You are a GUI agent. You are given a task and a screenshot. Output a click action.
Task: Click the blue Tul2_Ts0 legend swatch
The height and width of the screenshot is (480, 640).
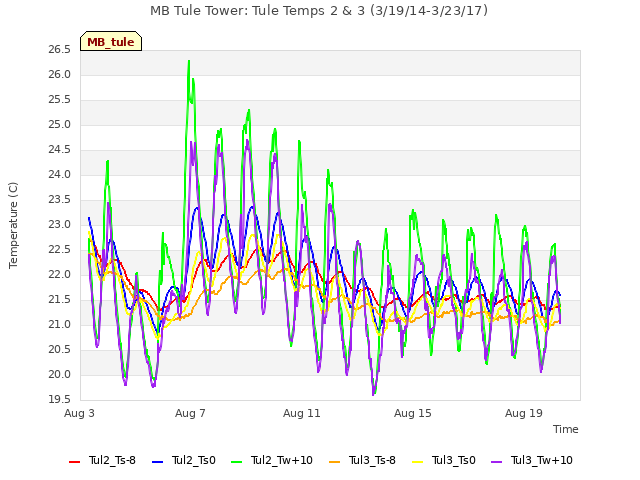[x=157, y=462]
